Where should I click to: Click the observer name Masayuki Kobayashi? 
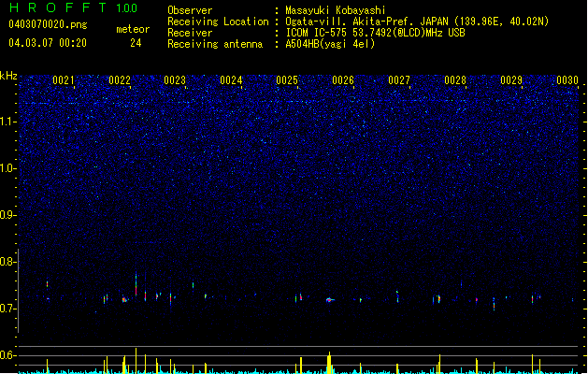(336, 10)
